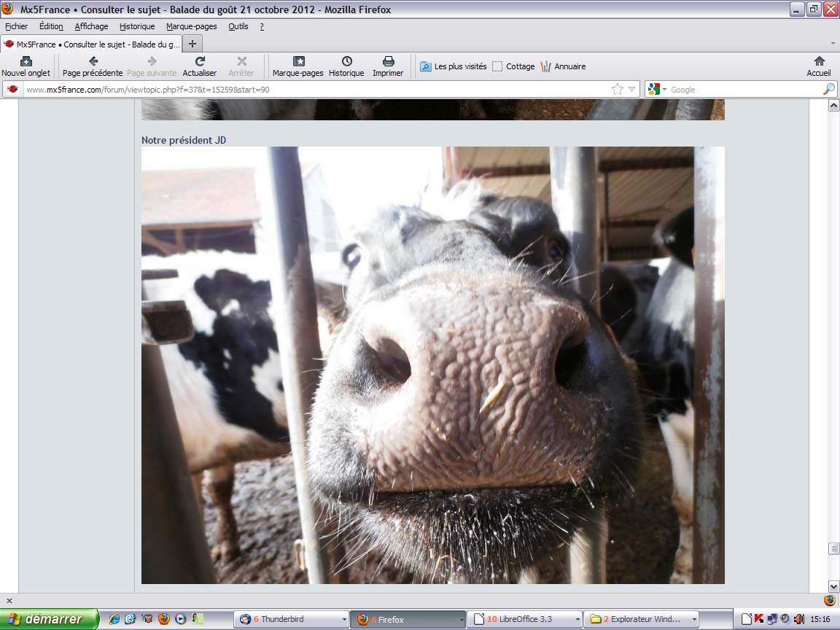Switch to the Explorateur Windows taskbar button
Image resolution: width=840 pixels, height=630 pixels.
pos(642,619)
